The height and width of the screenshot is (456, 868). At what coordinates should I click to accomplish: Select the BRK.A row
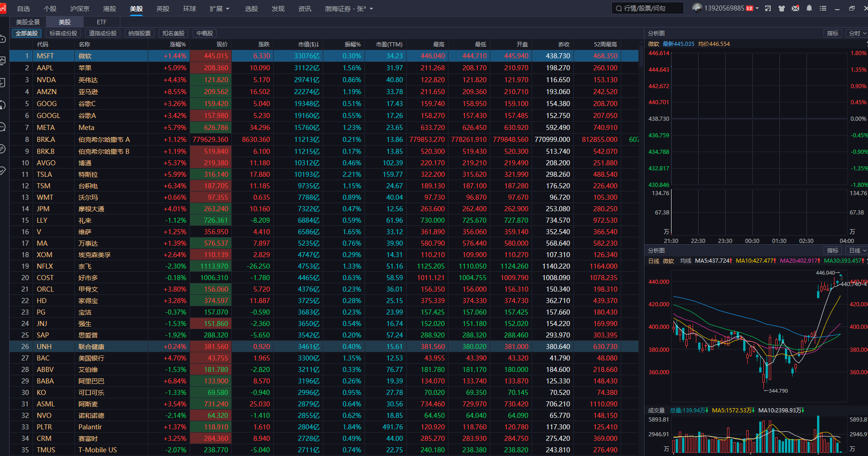[x=324, y=140]
